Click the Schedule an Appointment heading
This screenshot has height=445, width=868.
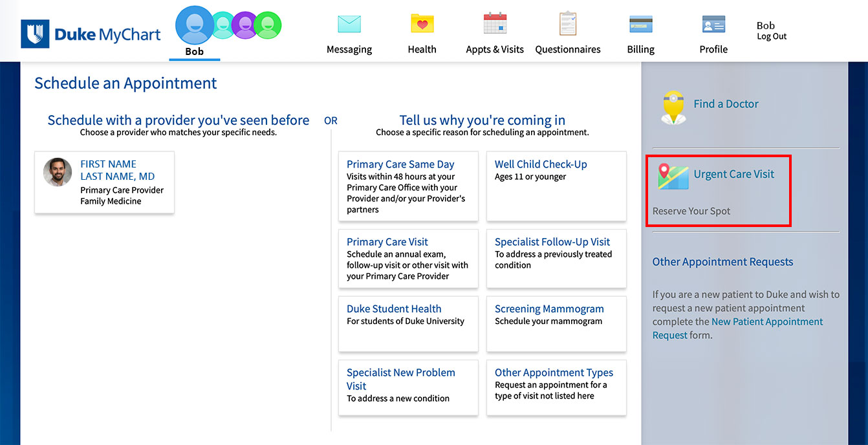tap(125, 83)
